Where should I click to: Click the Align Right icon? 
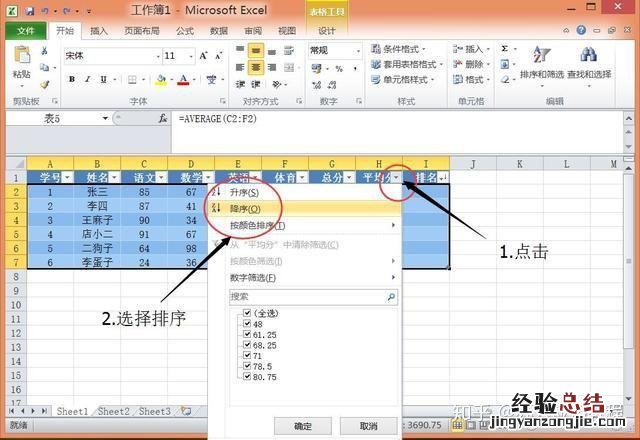coord(272,67)
